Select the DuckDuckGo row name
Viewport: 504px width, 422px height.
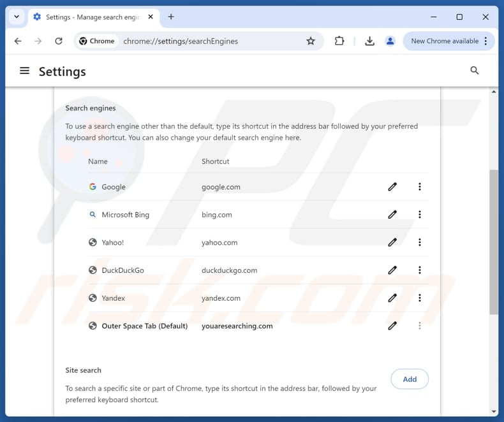point(122,270)
